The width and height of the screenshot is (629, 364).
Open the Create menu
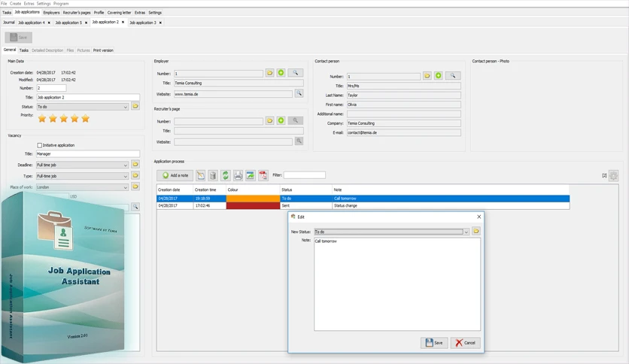click(x=15, y=3)
